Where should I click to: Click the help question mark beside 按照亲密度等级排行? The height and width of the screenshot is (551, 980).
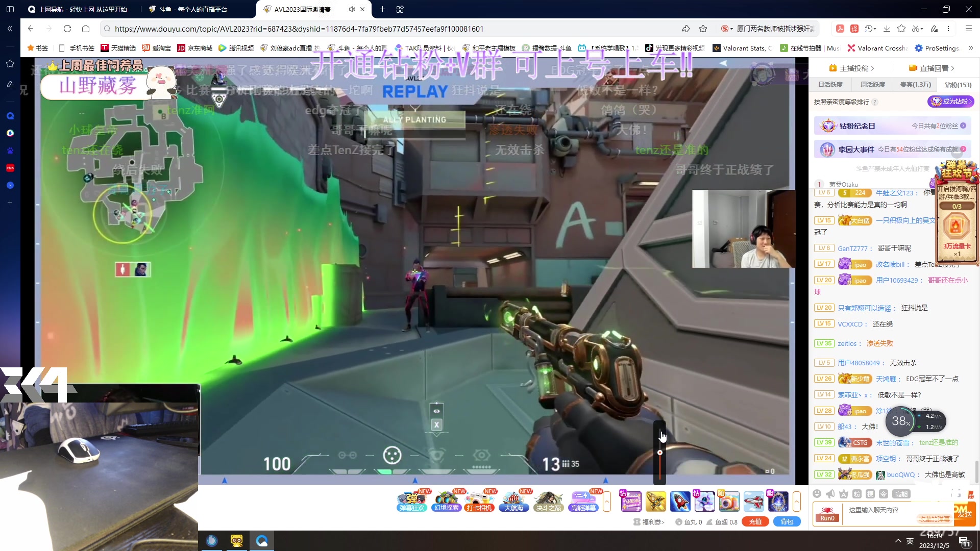coord(875,102)
